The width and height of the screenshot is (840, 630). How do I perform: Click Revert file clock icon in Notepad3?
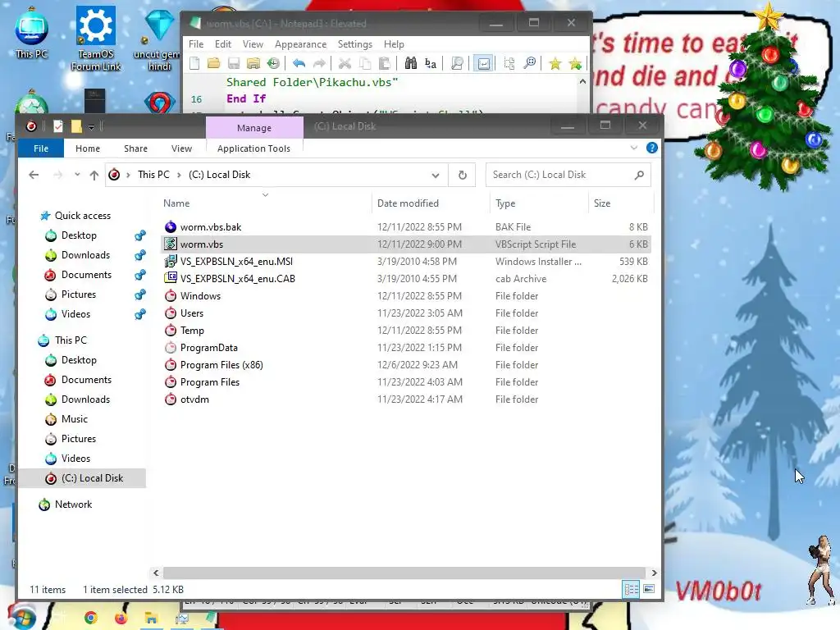coord(273,64)
